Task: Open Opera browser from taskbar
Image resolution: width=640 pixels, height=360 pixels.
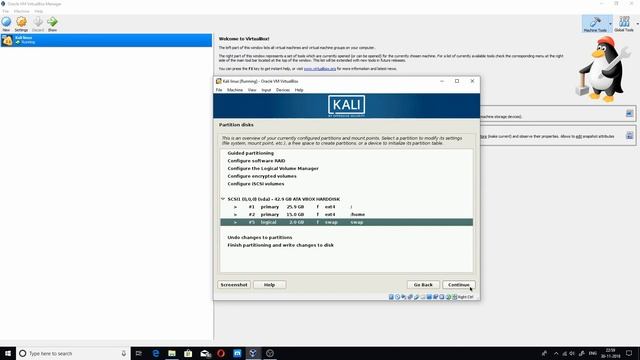Action: (x=221, y=353)
